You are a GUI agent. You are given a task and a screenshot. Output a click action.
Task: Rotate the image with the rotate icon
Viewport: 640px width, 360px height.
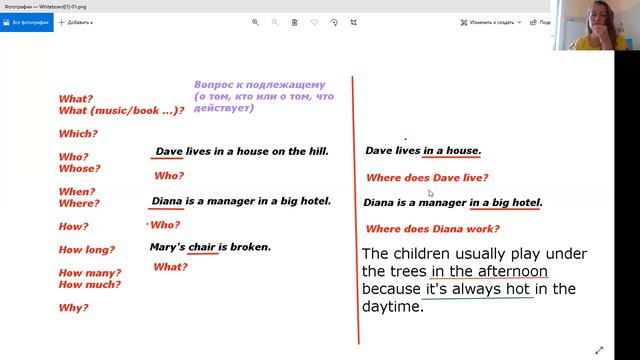tap(334, 22)
